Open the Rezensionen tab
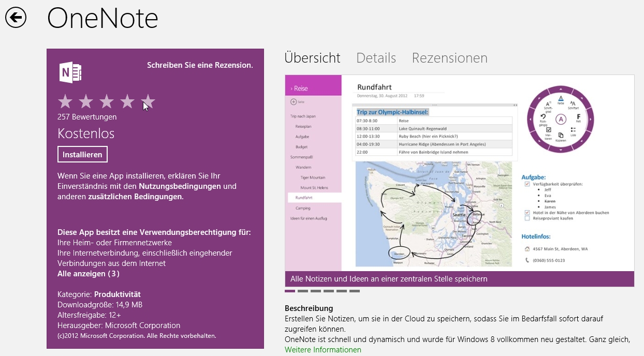 point(449,58)
